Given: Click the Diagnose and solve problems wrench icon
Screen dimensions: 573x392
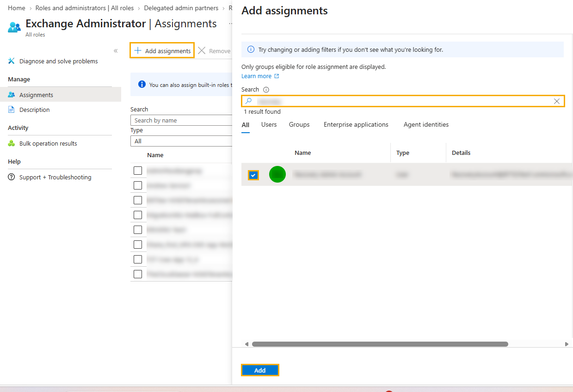Looking at the screenshot, I should (12, 61).
